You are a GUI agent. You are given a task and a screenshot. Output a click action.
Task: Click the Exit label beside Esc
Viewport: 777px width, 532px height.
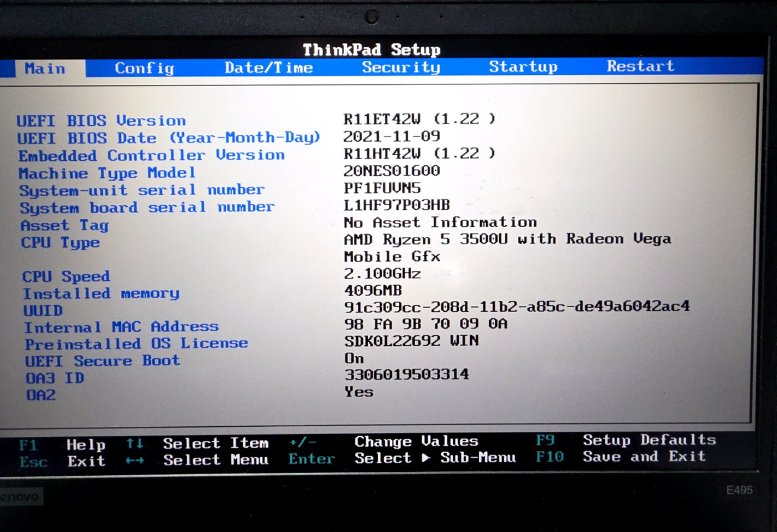(x=87, y=462)
